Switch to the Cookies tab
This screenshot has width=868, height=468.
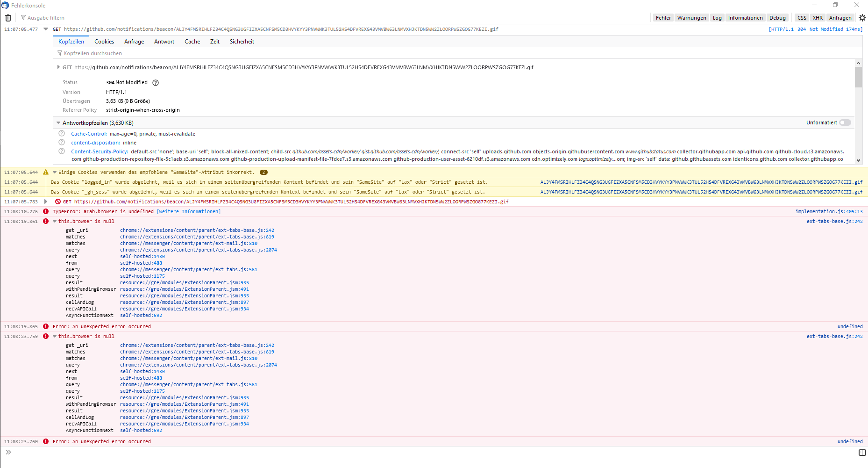(104, 42)
